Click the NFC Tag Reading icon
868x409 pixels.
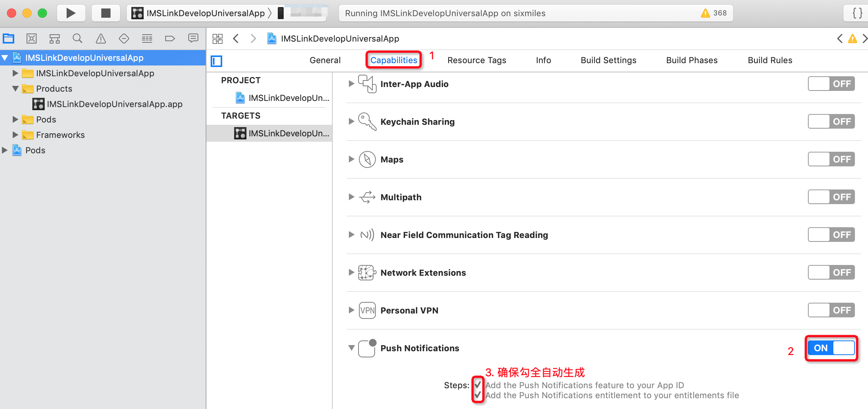pyautogui.click(x=367, y=235)
